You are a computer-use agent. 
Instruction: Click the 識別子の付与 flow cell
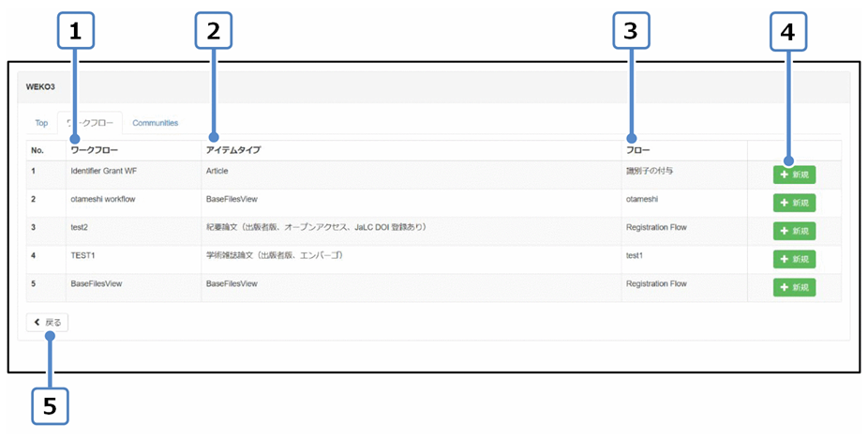[x=650, y=173]
